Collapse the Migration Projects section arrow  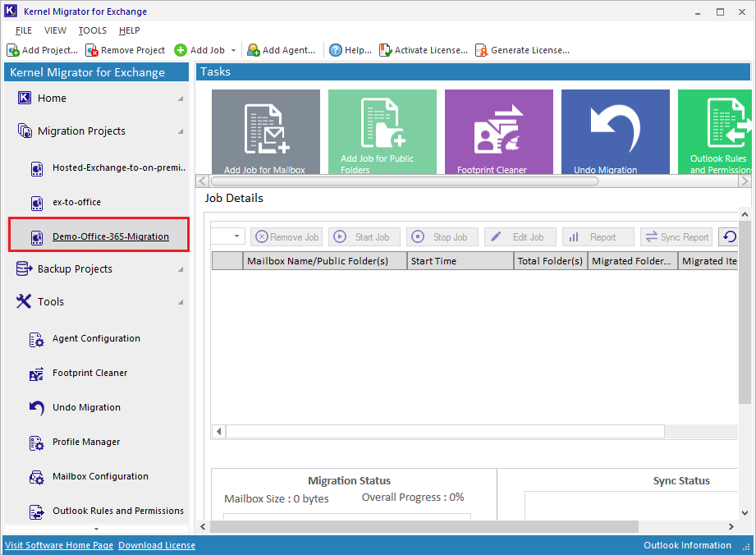pyautogui.click(x=181, y=131)
